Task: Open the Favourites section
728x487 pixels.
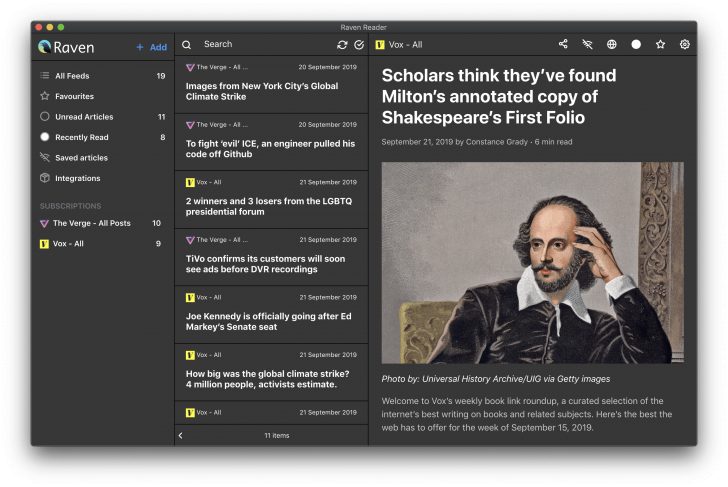Action: 102,96
